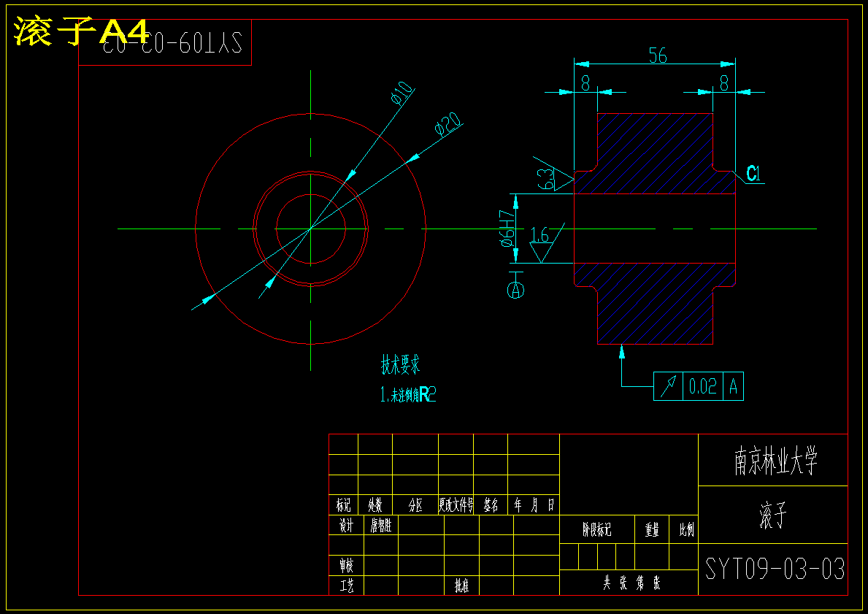The image size is (868, 614).
Task: Click the '阶段标记' cell
Action: pos(596,530)
